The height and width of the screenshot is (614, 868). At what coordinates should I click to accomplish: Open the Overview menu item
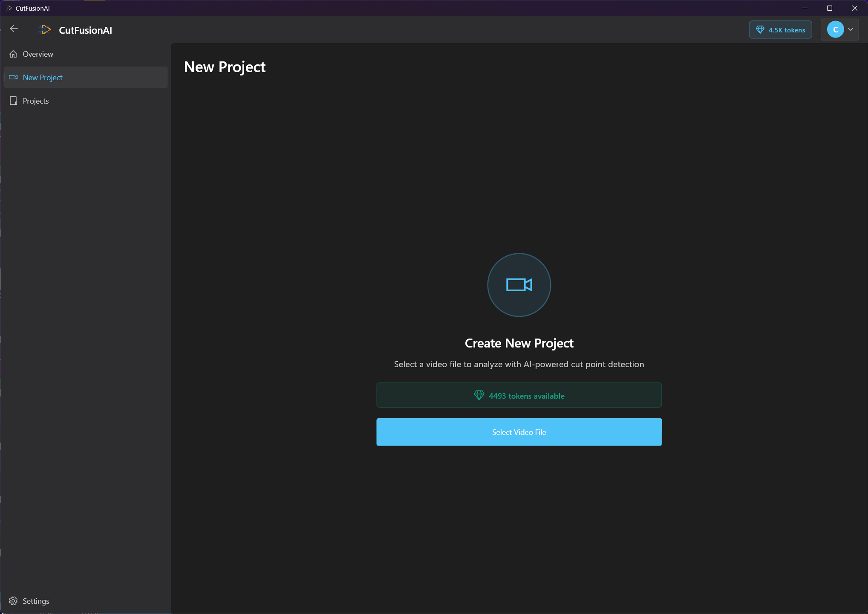click(x=38, y=54)
